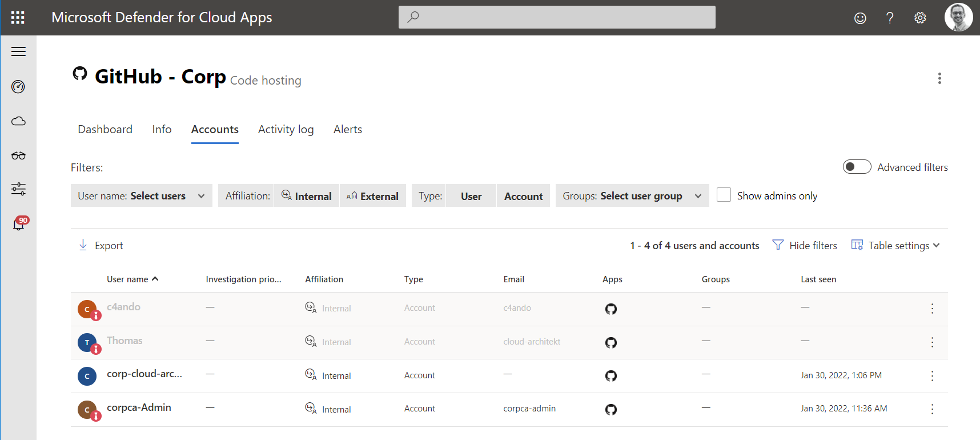
Task: Expand the Table settings dropdown
Action: [x=895, y=246]
